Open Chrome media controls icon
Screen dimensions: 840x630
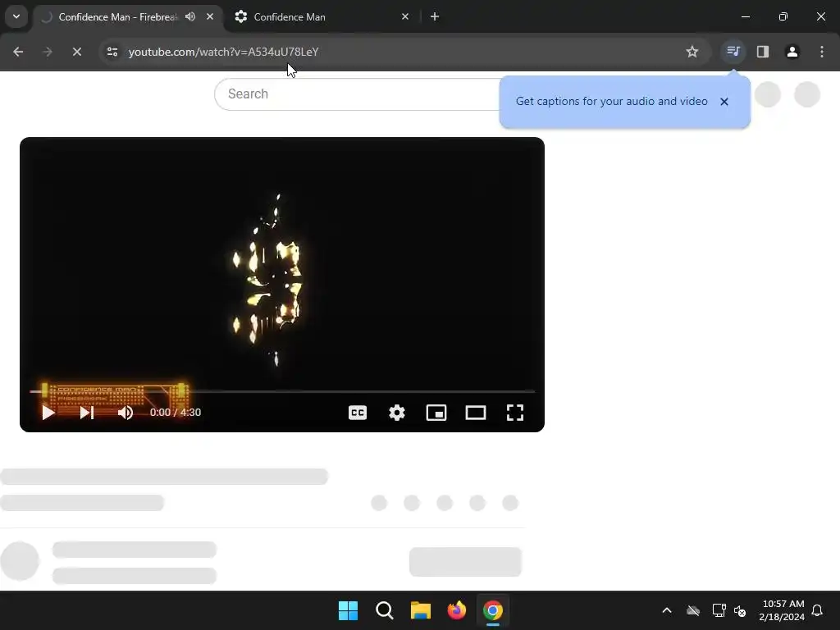(x=733, y=52)
